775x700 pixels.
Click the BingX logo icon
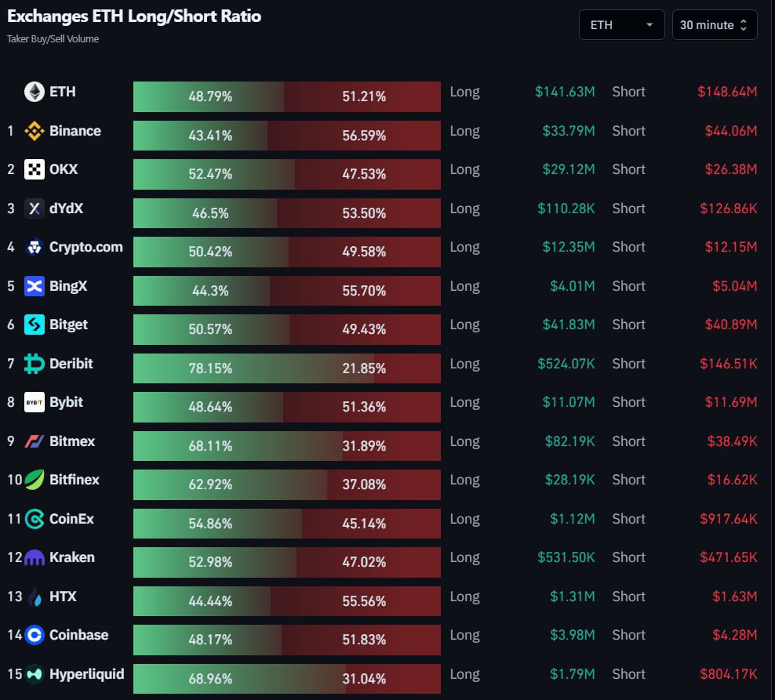[x=34, y=286]
